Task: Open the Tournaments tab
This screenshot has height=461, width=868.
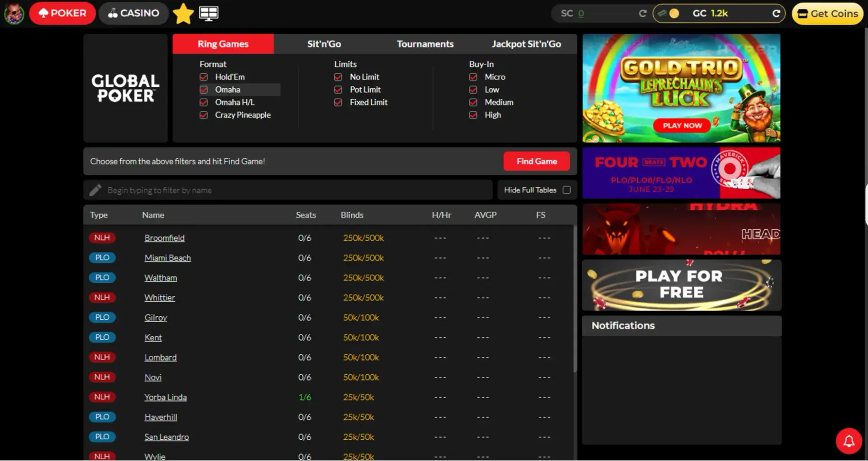Action: pos(425,44)
